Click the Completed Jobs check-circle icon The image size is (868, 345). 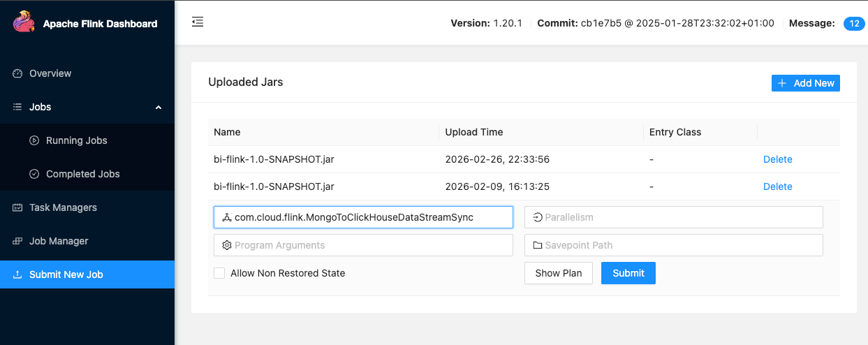pos(34,174)
